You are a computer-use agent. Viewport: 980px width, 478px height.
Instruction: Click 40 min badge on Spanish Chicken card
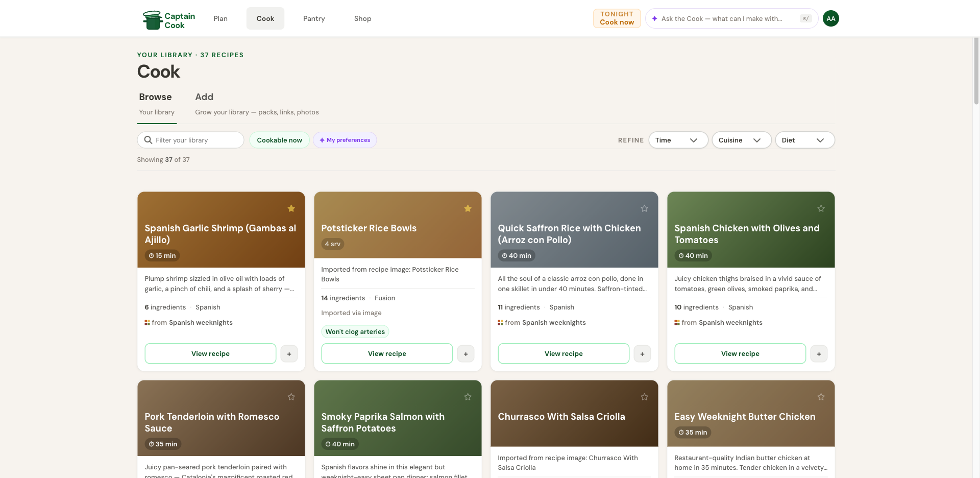pyautogui.click(x=693, y=256)
